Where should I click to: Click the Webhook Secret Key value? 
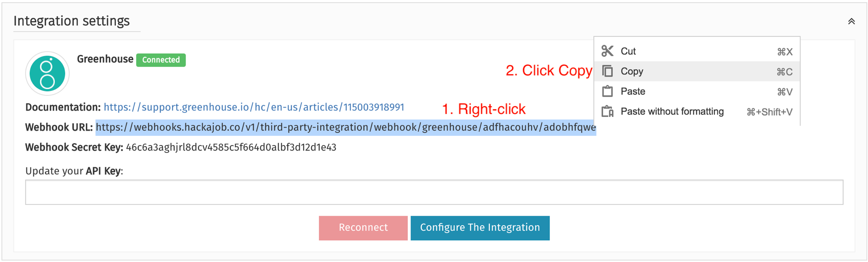coord(231,147)
